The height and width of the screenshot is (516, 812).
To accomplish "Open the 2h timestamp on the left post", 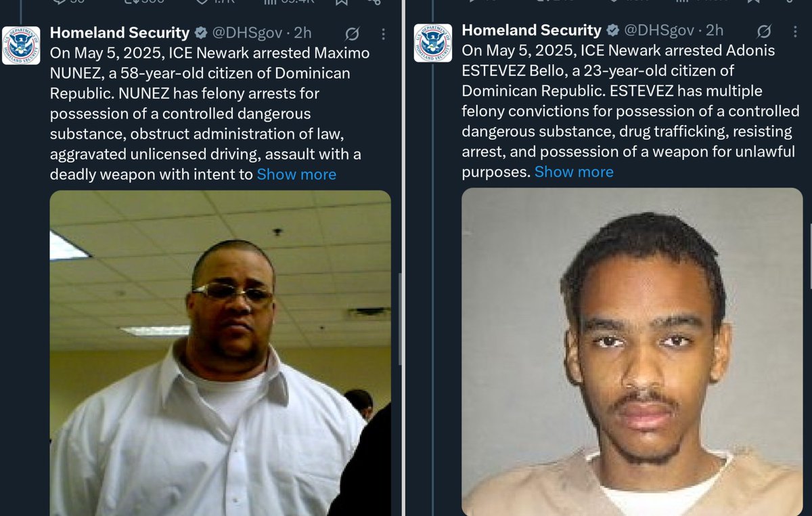I will click(x=302, y=33).
